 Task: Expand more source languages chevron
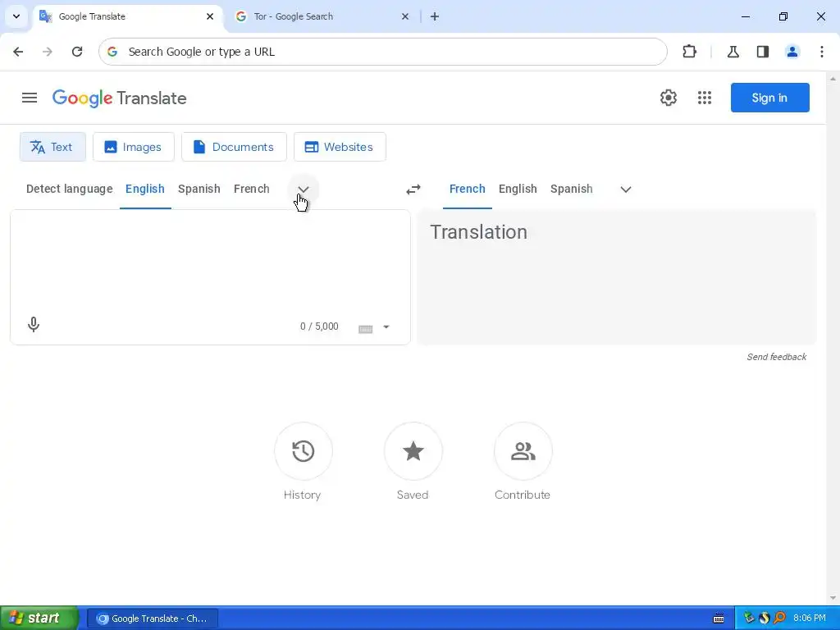304,189
